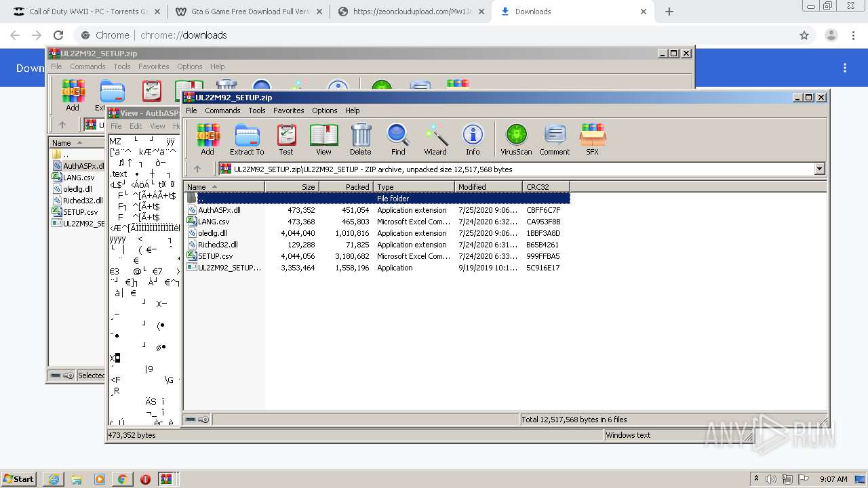This screenshot has height=488, width=868.
Task: Click the SFX toolbar icon
Action: click(592, 139)
